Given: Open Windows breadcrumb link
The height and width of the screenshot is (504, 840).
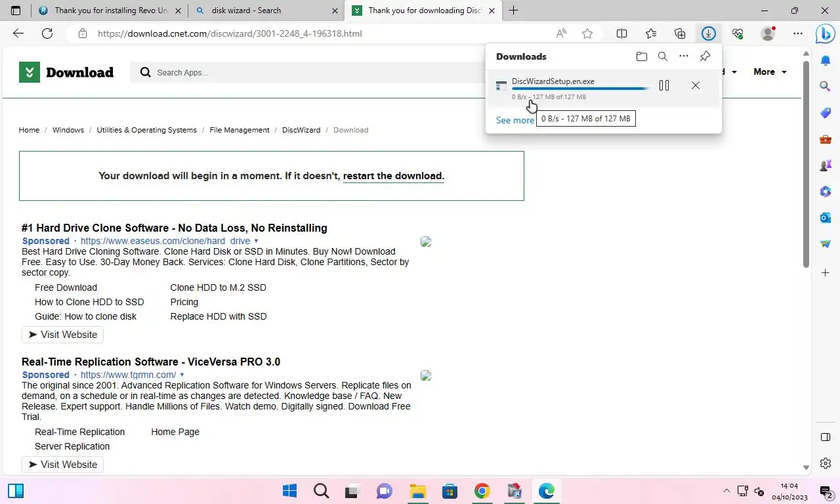Looking at the screenshot, I should click(68, 130).
